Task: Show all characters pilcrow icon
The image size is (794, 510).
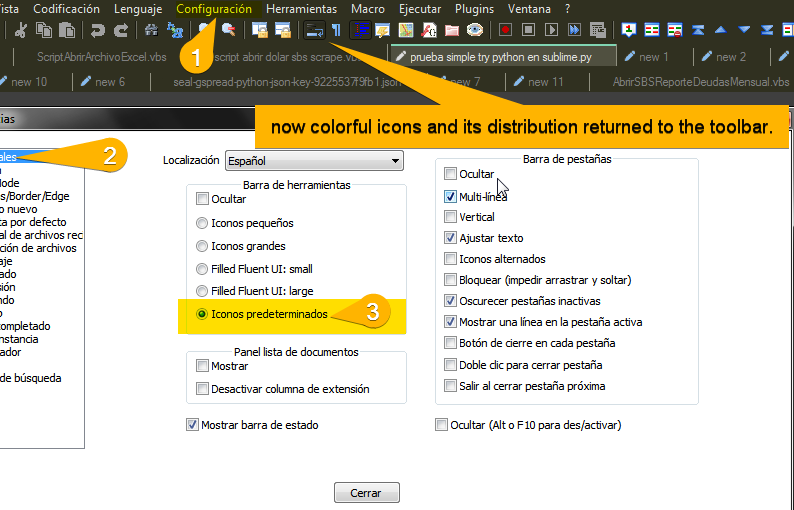Action: tap(337, 30)
